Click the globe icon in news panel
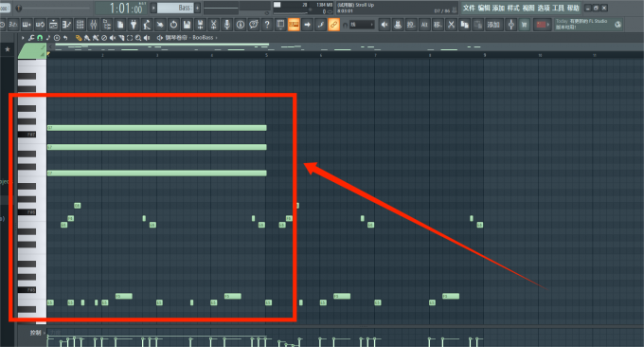644x347 pixels. pos(617,25)
